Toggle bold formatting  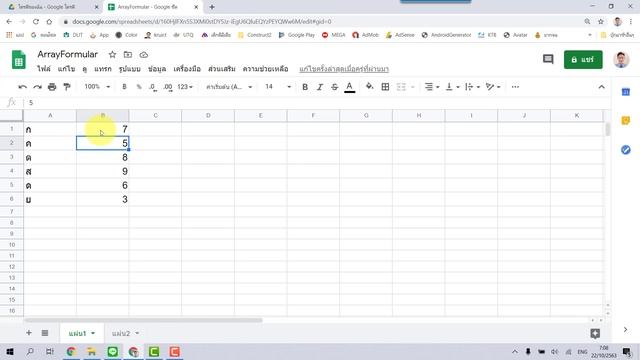tap(305, 87)
